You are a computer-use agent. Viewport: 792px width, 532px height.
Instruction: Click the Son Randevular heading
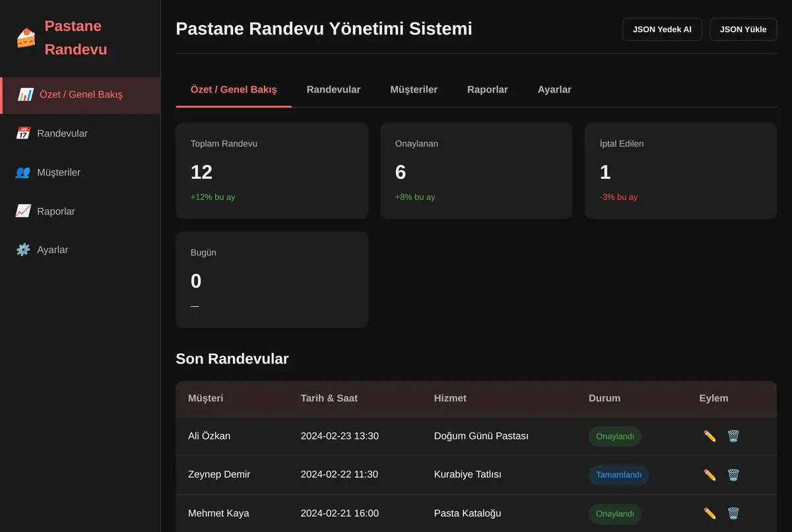point(232,359)
